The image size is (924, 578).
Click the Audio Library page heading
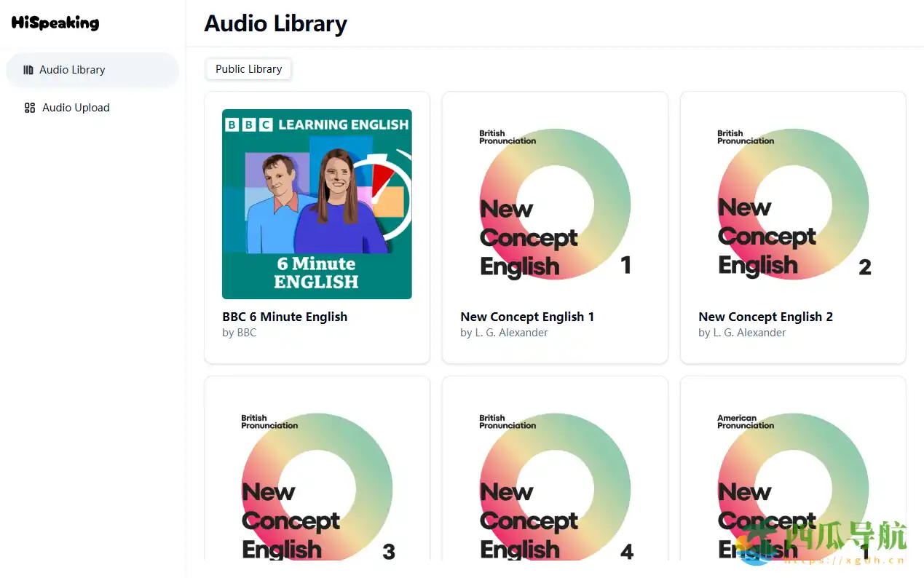275,23
